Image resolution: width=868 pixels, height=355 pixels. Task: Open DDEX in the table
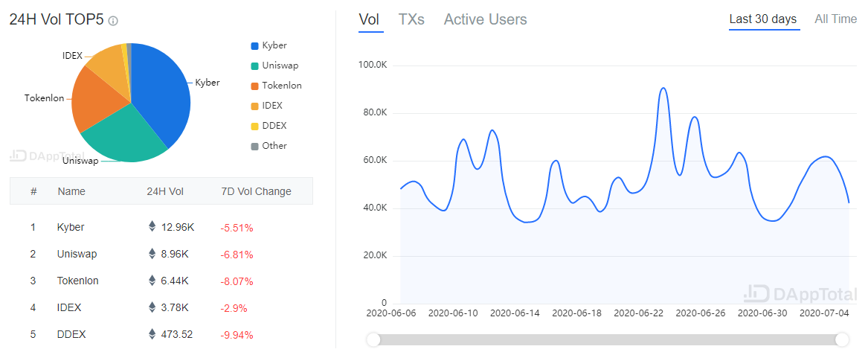point(71,334)
